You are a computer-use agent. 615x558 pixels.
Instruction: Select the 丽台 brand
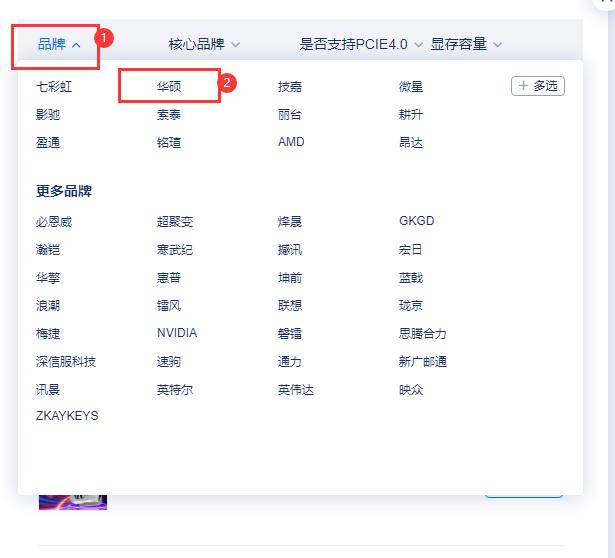(x=290, y=115)
